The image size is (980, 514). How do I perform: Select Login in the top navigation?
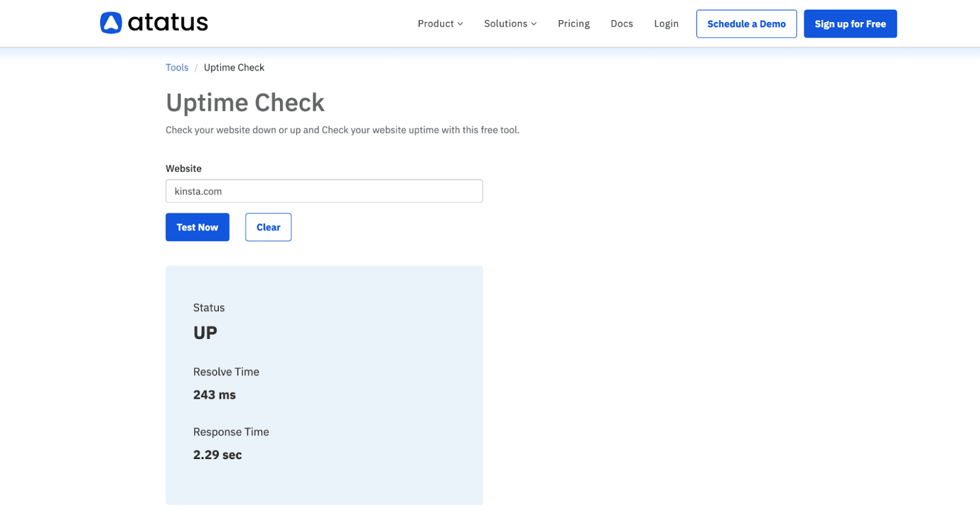(666, 24)
